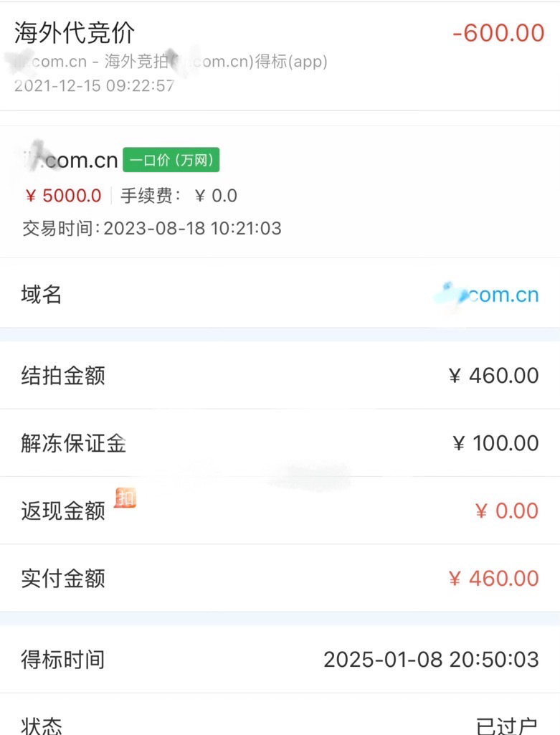Click the 海外竞拍 得标(app) description line

tap(172, 62)
